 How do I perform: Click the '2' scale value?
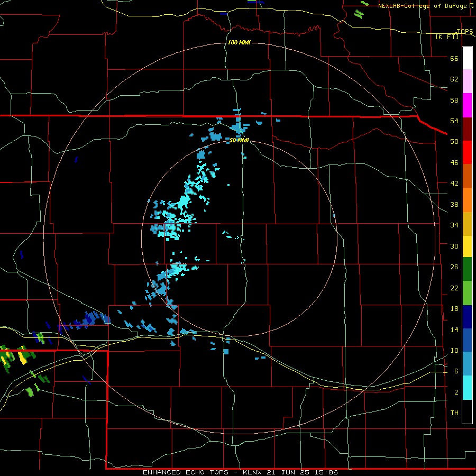456,392
